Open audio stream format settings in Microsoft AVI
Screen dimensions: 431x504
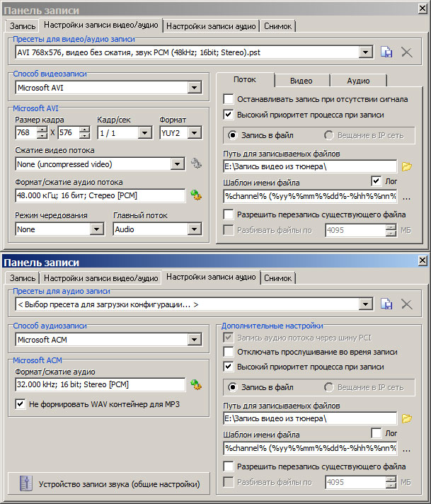point(196,195)
